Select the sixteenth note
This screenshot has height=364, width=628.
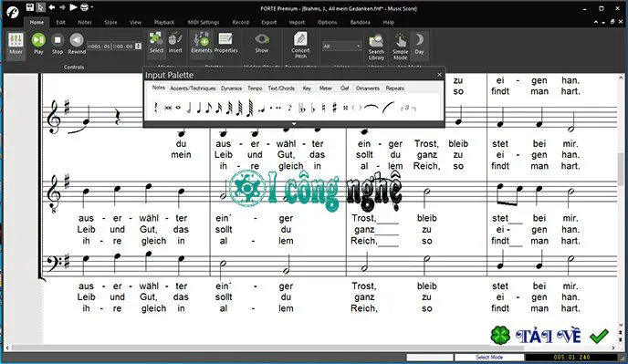click(219, 108)
